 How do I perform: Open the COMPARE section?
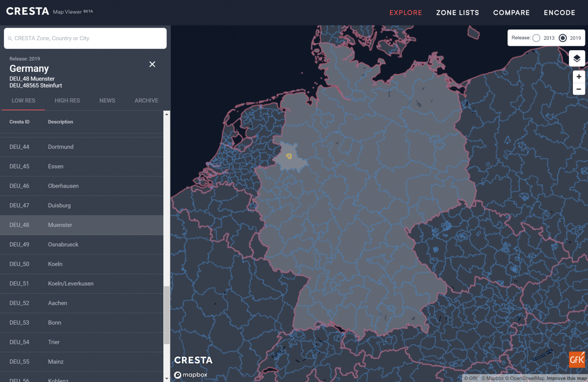511,13
